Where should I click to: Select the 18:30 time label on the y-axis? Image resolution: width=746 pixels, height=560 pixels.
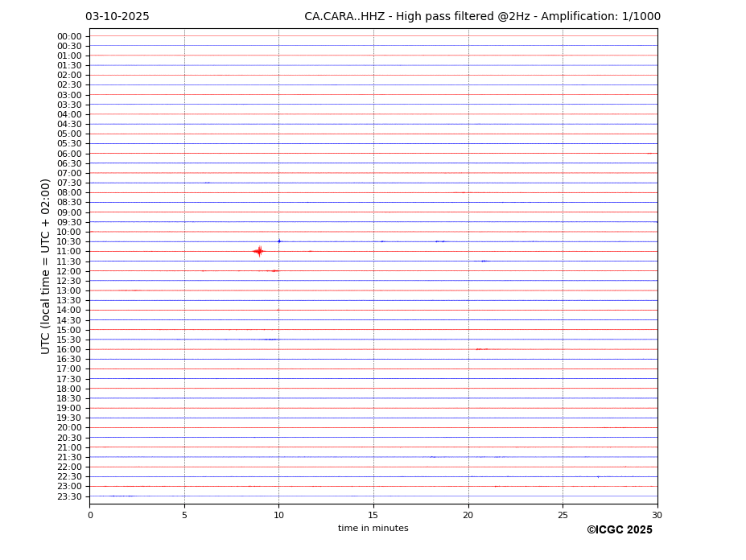pyautogui.click(x=69, y=398)
